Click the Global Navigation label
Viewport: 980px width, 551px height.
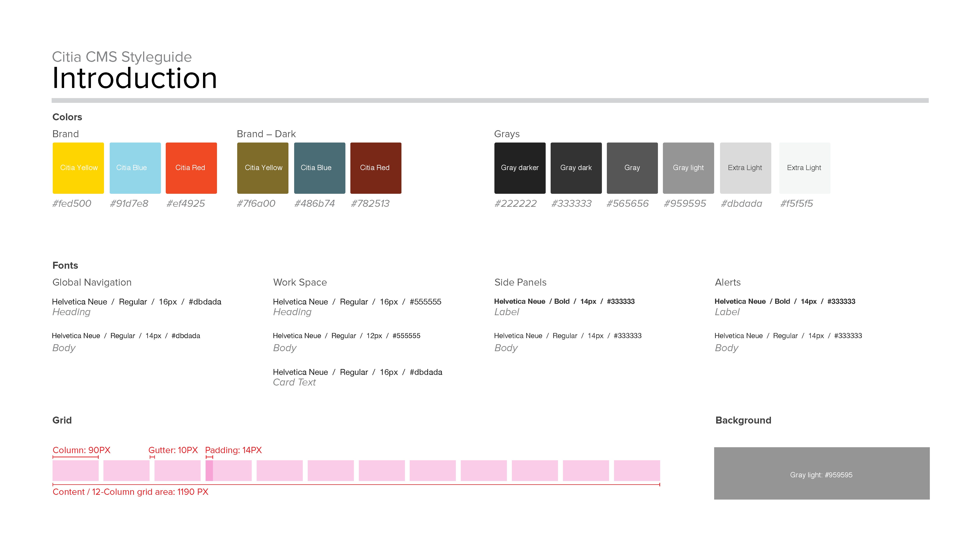click(92, 282)
